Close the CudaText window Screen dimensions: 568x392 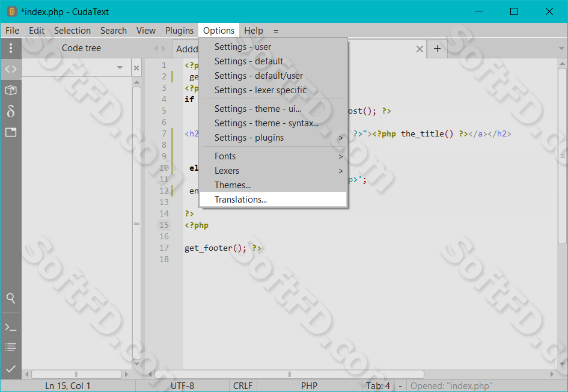(549, 11)
